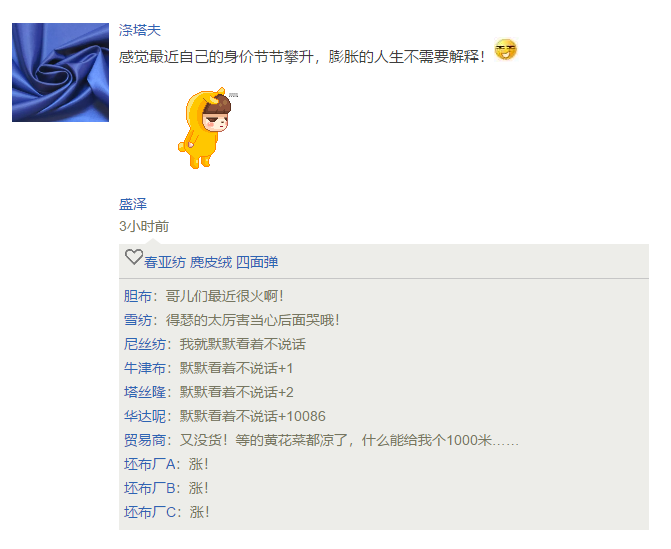
Task: Open 麂皮绒 in the likes list
Action: [x=211, y=262]
